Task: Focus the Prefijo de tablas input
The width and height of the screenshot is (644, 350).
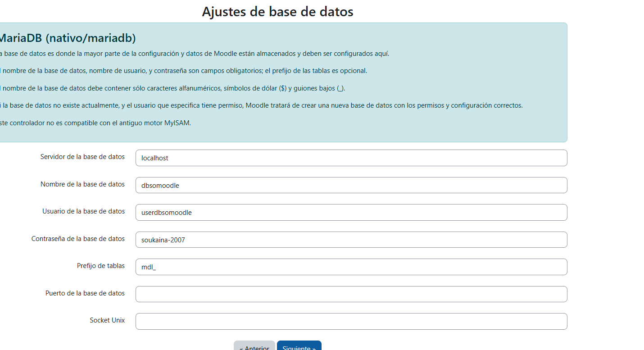Action: point(351,267)
